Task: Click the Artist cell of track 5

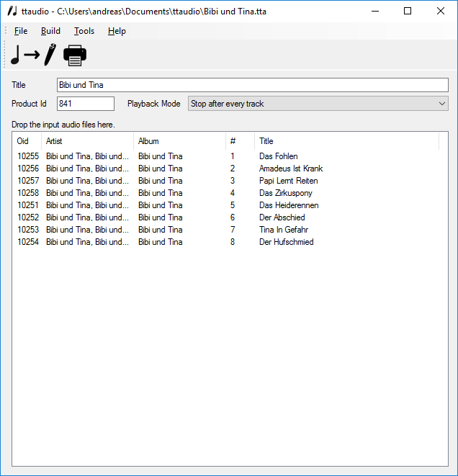Action: (87, 205)
